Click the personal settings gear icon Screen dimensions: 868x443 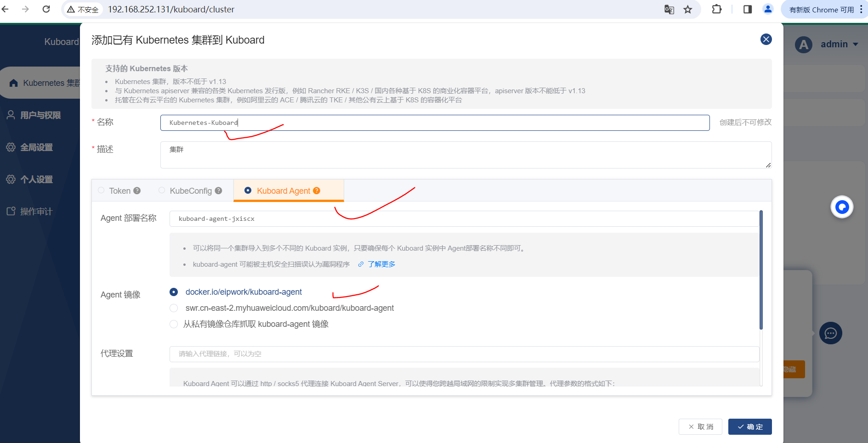tap(11, 179)
